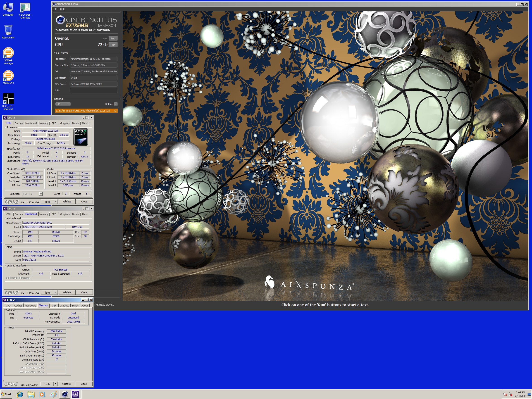Open Paint from the taskbar

pos(53,394)
